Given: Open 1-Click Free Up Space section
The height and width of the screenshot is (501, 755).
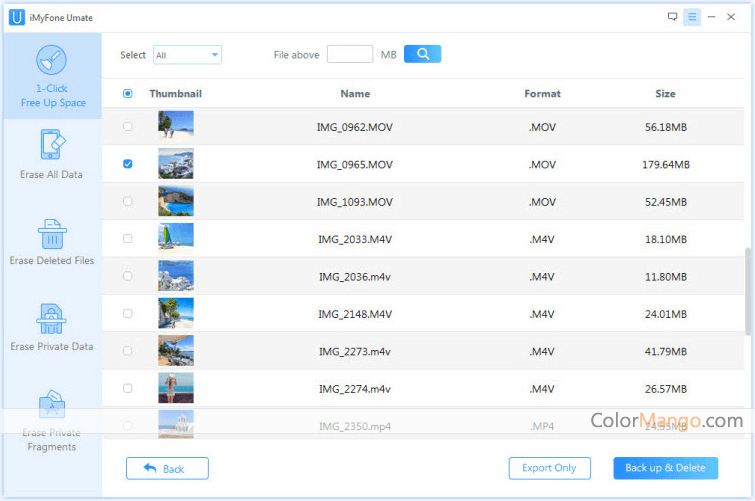Looking at the screenshot, I should (51, 76).
